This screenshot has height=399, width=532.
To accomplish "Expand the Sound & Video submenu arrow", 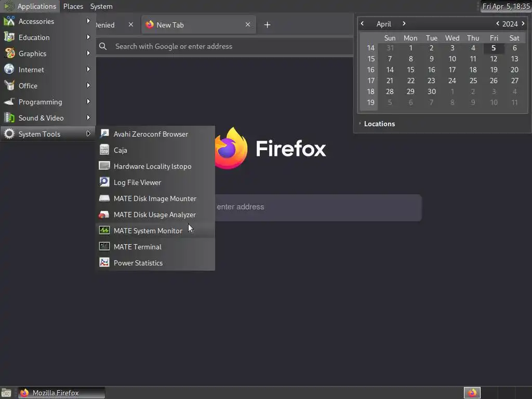I will coord(88,118).
